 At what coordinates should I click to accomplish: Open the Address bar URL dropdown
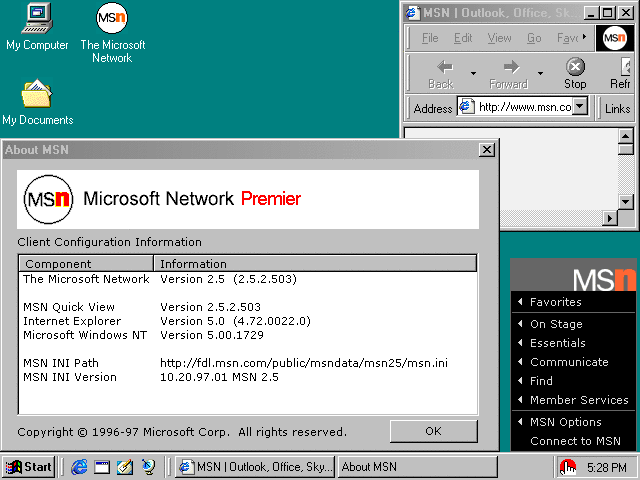580,107
